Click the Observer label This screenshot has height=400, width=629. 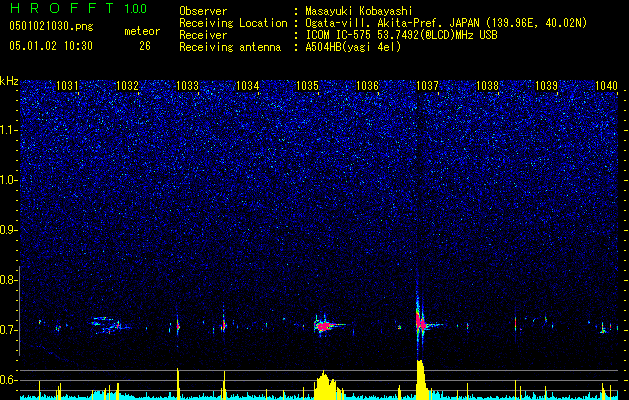tap(203, 11)
